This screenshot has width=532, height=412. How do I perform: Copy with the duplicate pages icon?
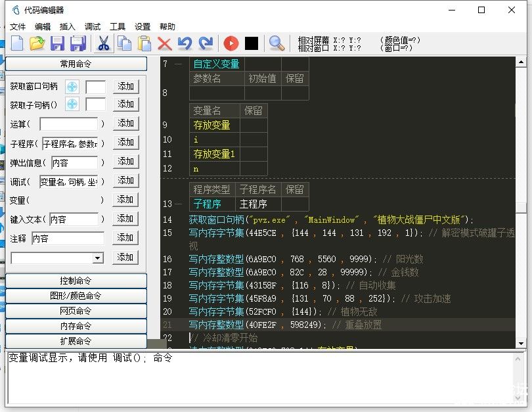[x=124, y=43]
